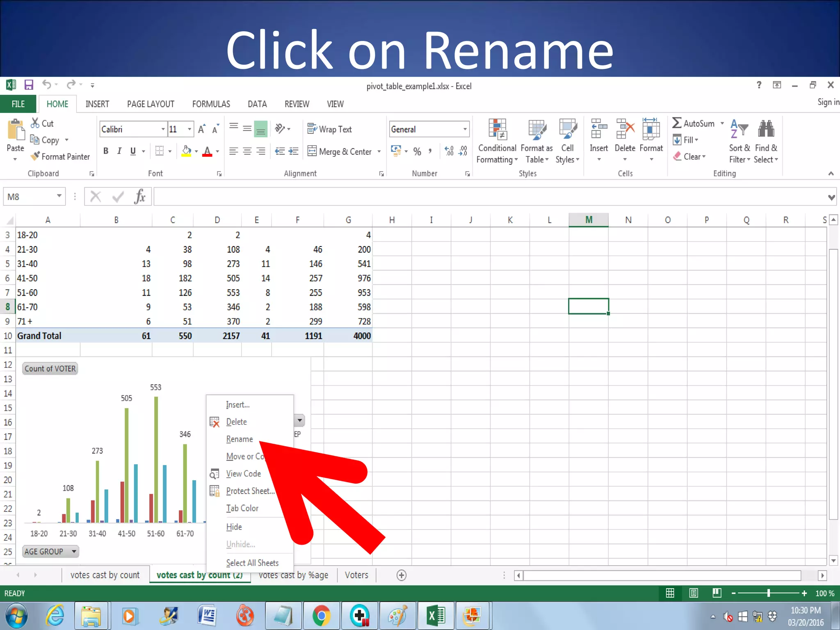Click the Redo arrow icon
The height and width of the screenshot is (630, 840).
(x=71, y=84)
